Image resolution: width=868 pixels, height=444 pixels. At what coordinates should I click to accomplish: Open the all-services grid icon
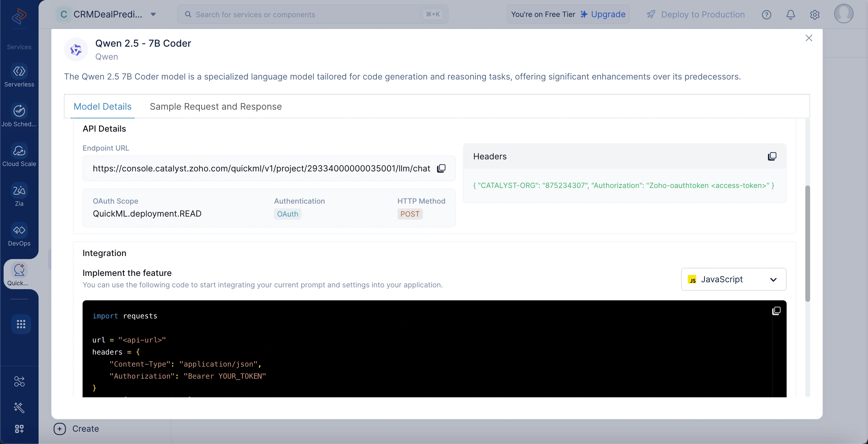pyautogui.click(x=21, y=324)
